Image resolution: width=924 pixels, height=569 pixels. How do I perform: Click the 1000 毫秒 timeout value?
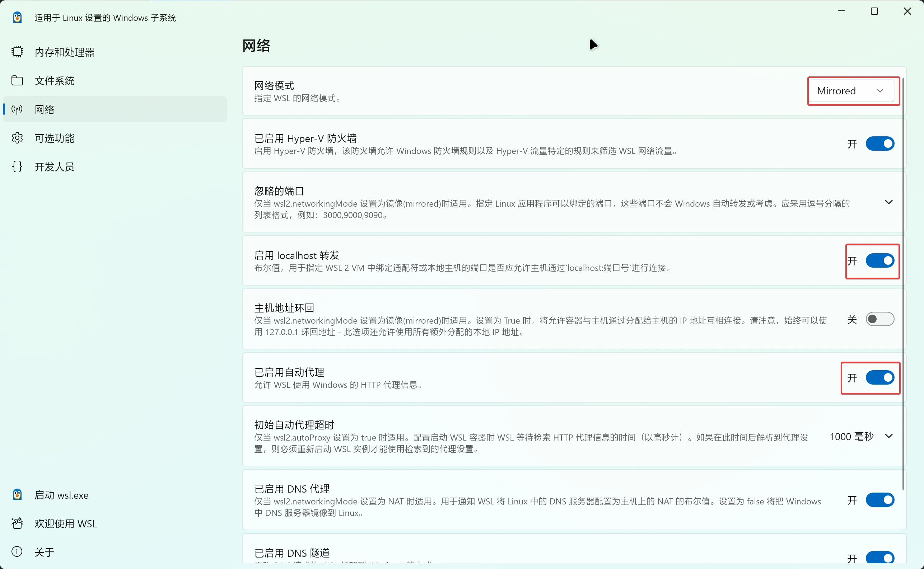(852, 437)
